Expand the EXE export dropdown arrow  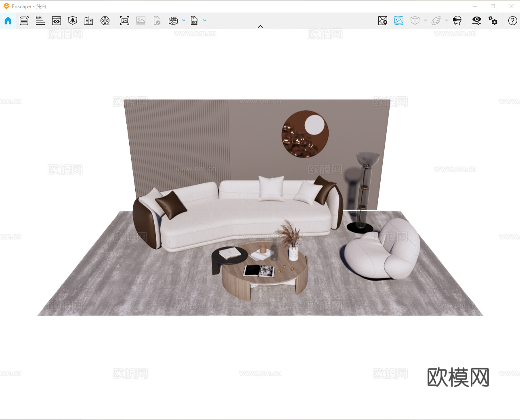pyautogui.click(x=205, y=20)
